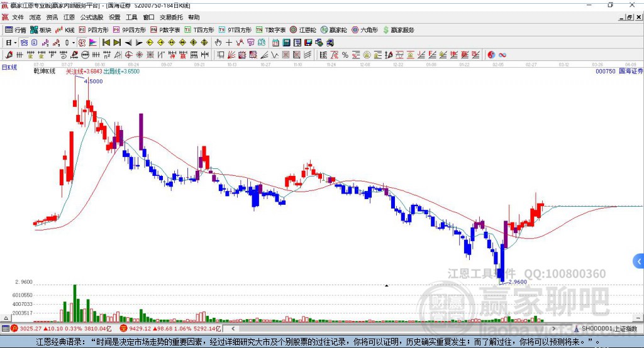Viewport: 644px width, 348px height.
Task: Open the 9T四方形 tool
Action: [x=235, y=30]
